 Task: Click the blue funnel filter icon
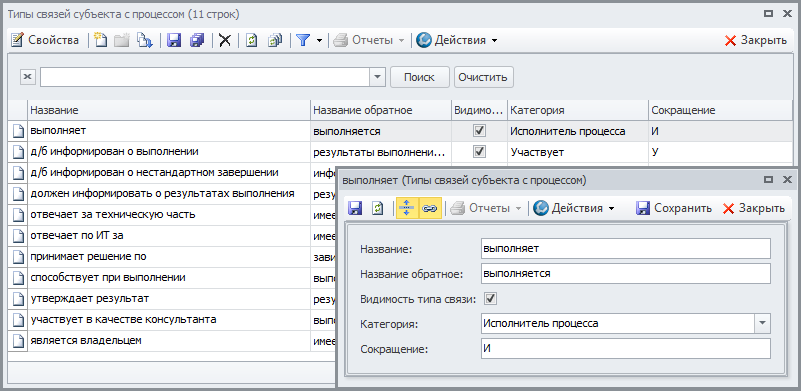coord(304,40)
